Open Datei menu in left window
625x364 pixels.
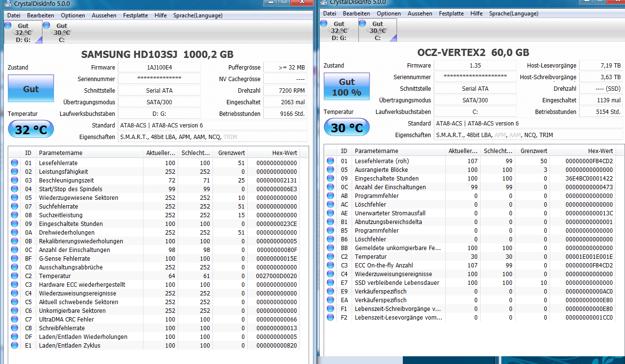pos(14,15)
